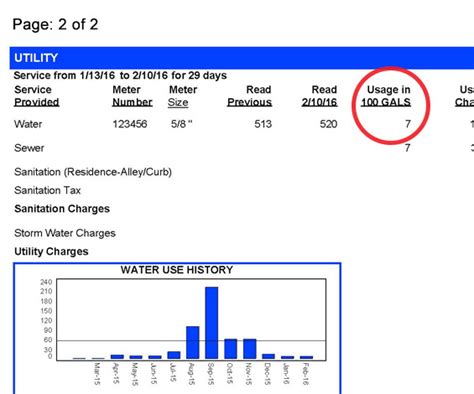Click the 'Service Provided' column header
Screen dimensions: 474x394
pyautogui.click(x=37, y=96)
